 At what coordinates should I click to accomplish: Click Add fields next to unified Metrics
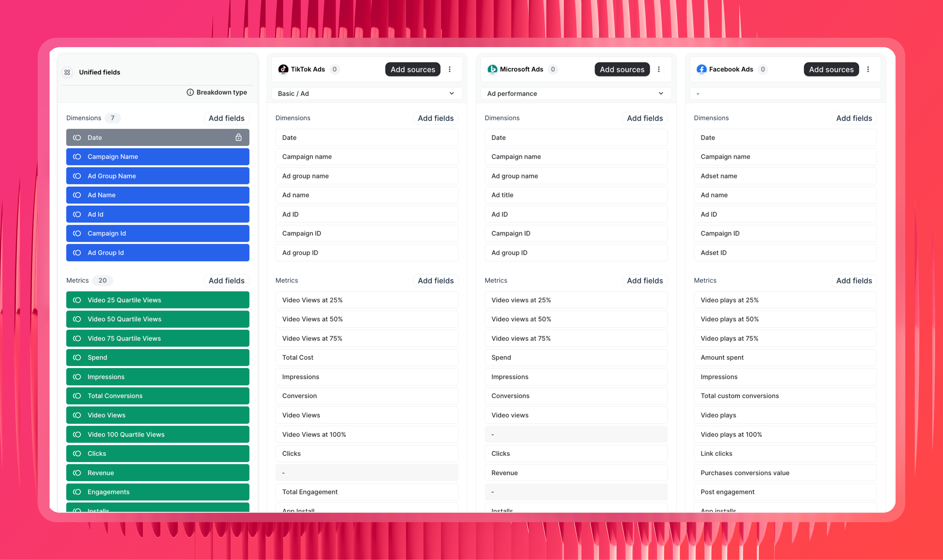226,281
